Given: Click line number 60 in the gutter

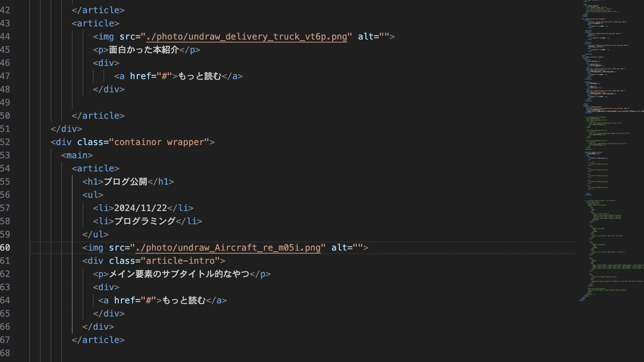Looking at the screenshot, I should click(x=5, y=248).
